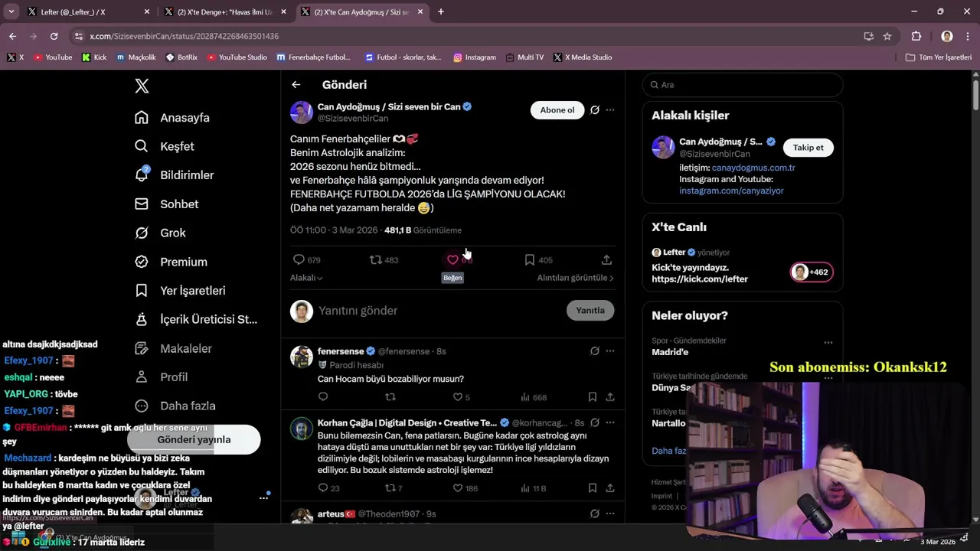Share the main post
Viewport: 980px width, 551px height.
(x=606, y=260)
